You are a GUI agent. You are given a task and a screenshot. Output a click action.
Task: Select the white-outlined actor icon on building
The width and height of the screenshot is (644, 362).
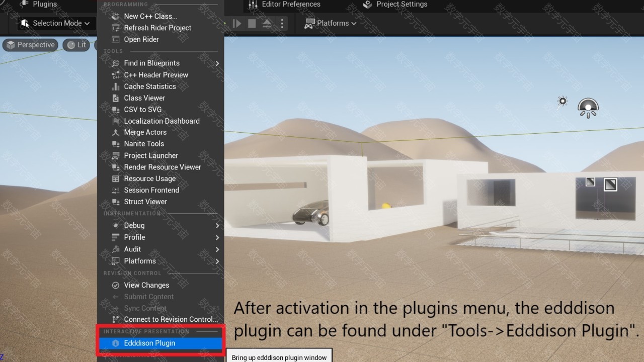(x=610, y=185)
